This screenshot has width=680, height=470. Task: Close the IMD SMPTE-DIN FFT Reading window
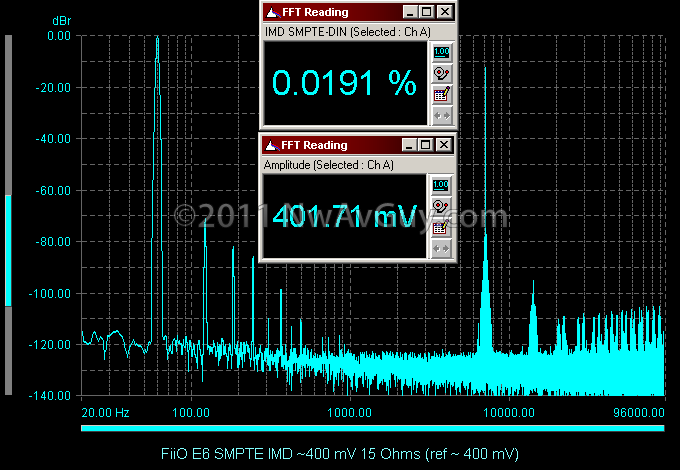pyautogui.click(x=445, y=12)
